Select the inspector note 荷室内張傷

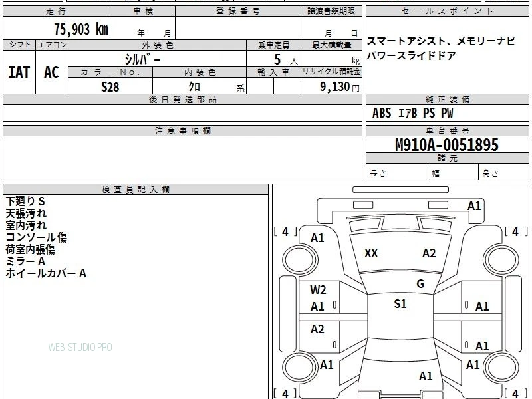coord(30,249)
